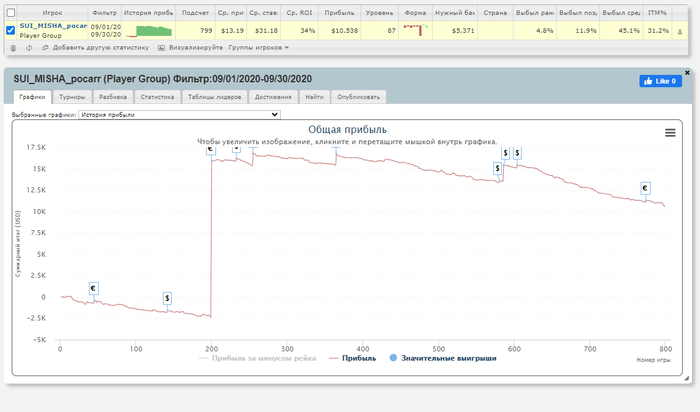700x412 pixels.
Task: Sort by the 'Страна' column header
Action: click(x=495, y=13)
